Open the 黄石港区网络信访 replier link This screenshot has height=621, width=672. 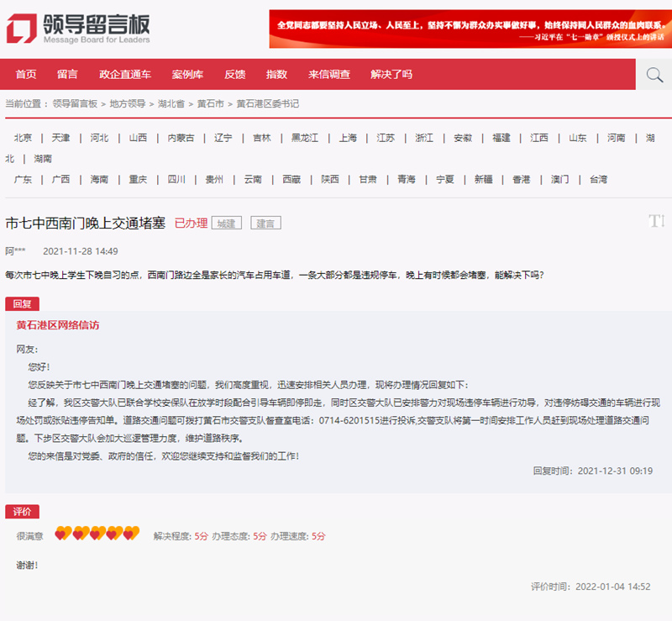point(58,325)
